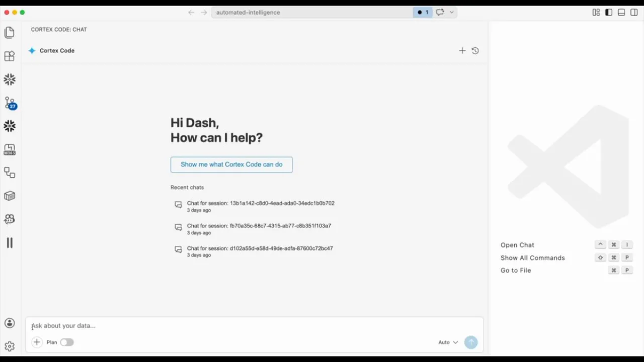Viewport: 644px width, 362px height.
Task: Toggle the panel layout view
Action: click(621, 12)
